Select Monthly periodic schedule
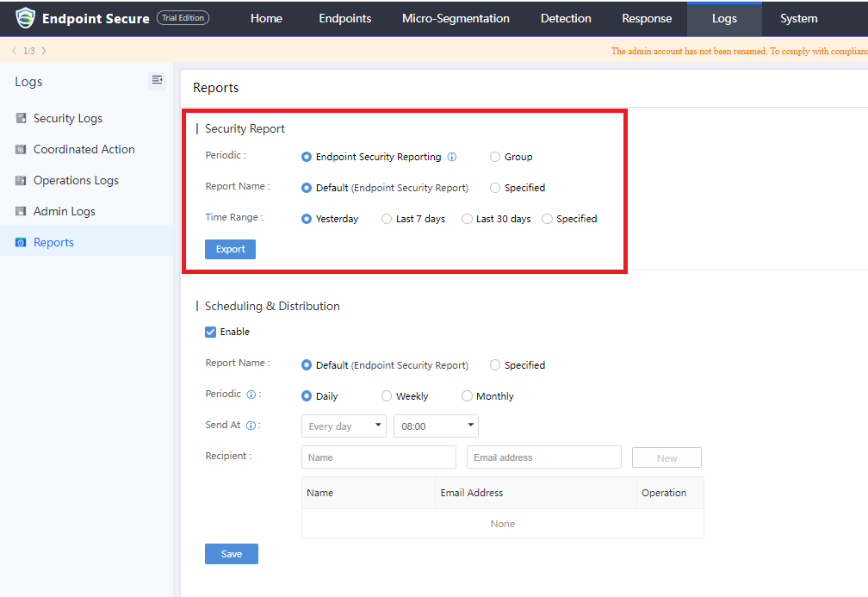Screen dimensions: 868x597 pyautogui.click(x=467, y=396)
